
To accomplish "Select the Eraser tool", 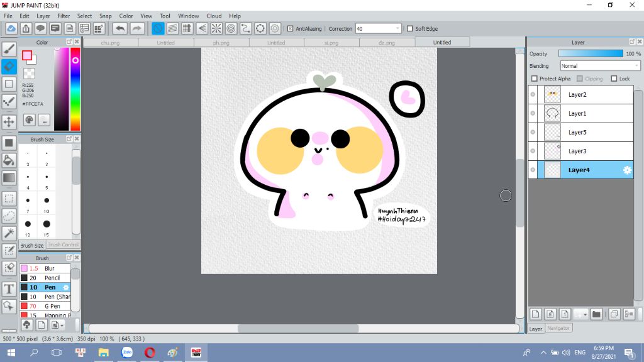I will 9,67.
